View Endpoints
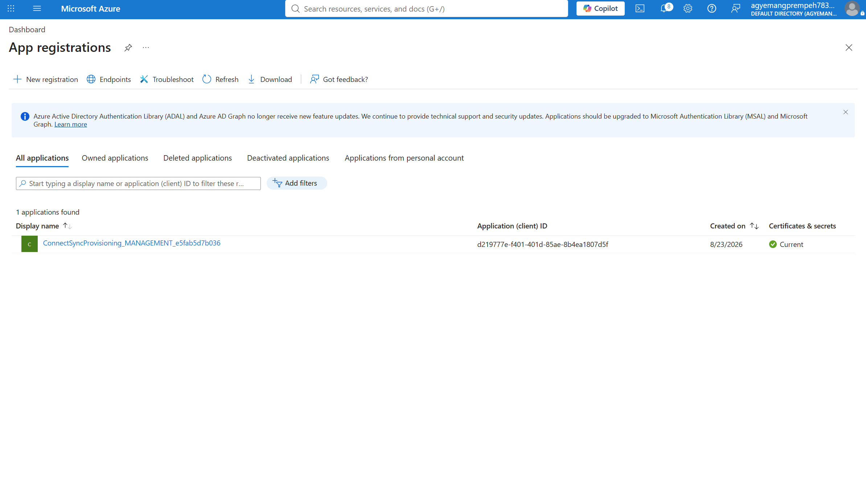The height and width of the screenshot is (504, 866). pos(109,79)
